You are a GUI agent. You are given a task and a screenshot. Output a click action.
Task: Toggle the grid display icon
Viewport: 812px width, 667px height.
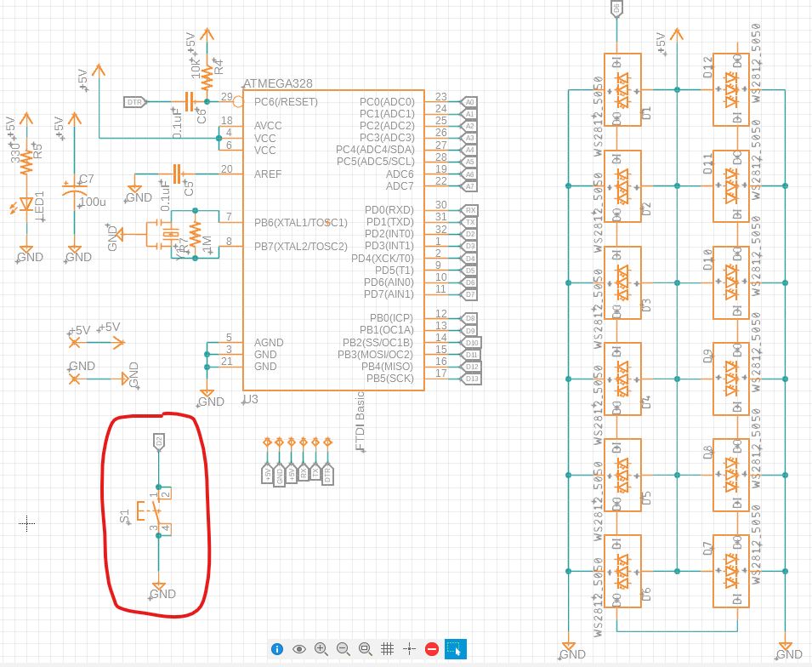(387, 649)
